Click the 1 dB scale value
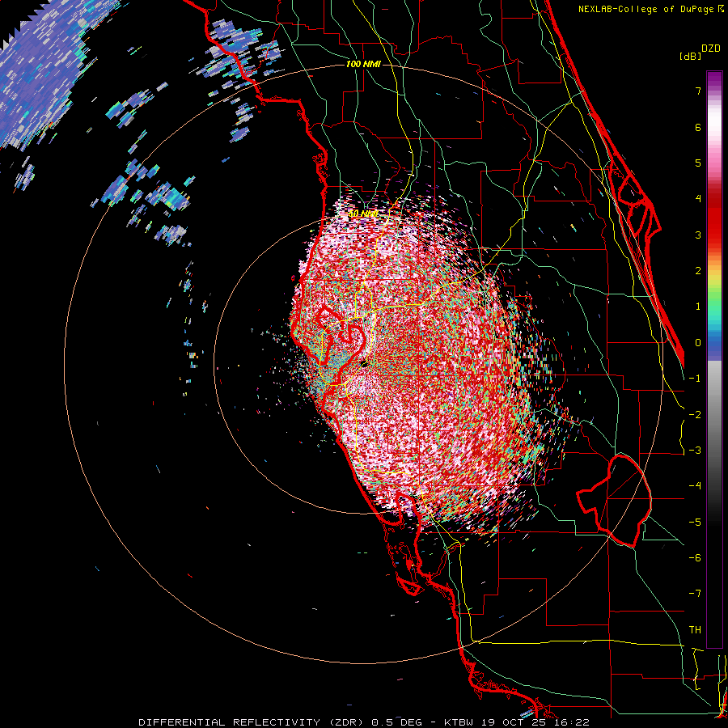The height and width of the screenshot is (728, 728). pos(698,307)
